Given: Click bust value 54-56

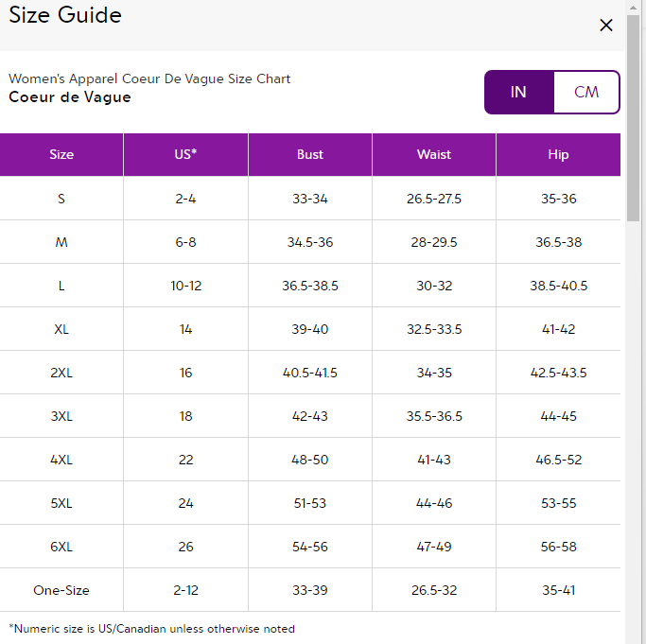Looking at the screenshot, I should pos(310,547).
